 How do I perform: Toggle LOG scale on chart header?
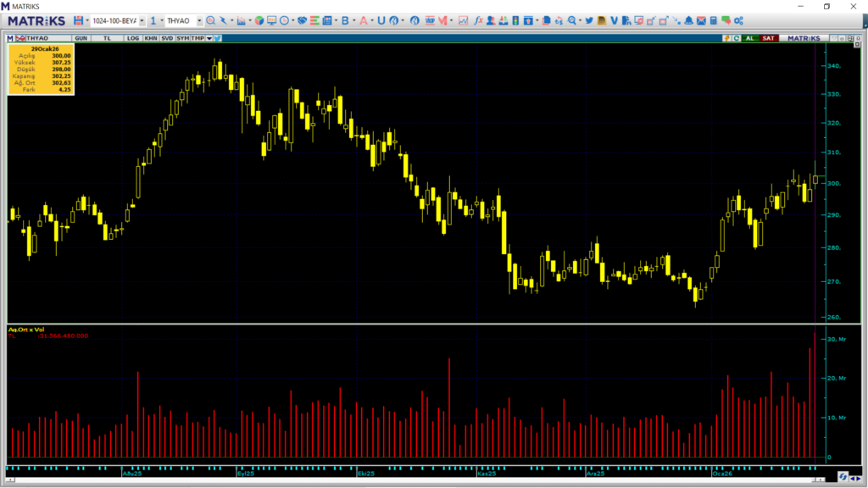pos(133,38)
